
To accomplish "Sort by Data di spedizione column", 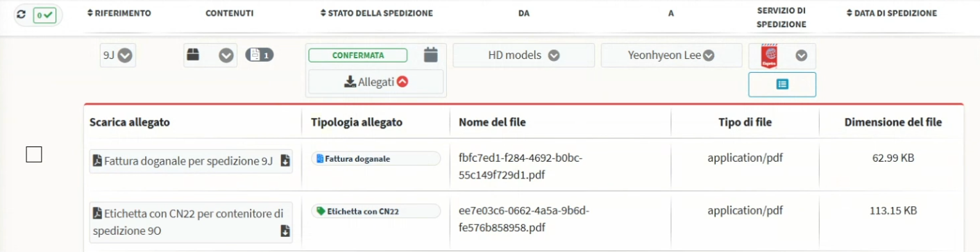I will (x=892, y=13).
